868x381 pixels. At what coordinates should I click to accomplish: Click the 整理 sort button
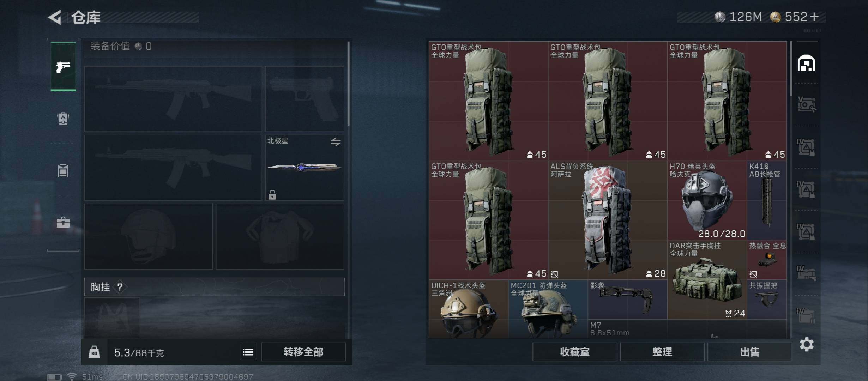click(662, 352)
